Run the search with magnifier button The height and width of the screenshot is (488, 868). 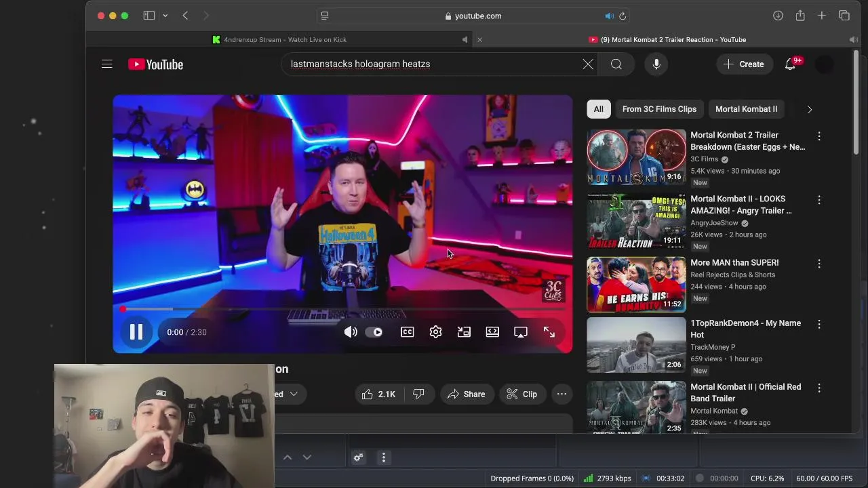(x=616, y=64)
